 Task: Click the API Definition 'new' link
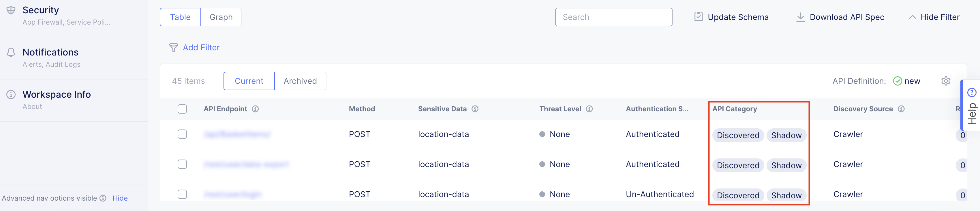(912, 81)
